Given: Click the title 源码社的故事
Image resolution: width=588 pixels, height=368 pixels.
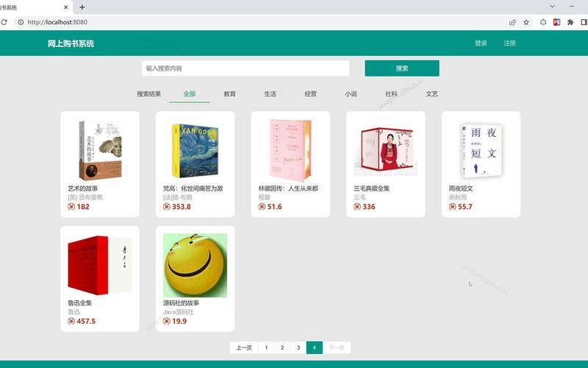Looking at the screenshot, I should [181, 303].
